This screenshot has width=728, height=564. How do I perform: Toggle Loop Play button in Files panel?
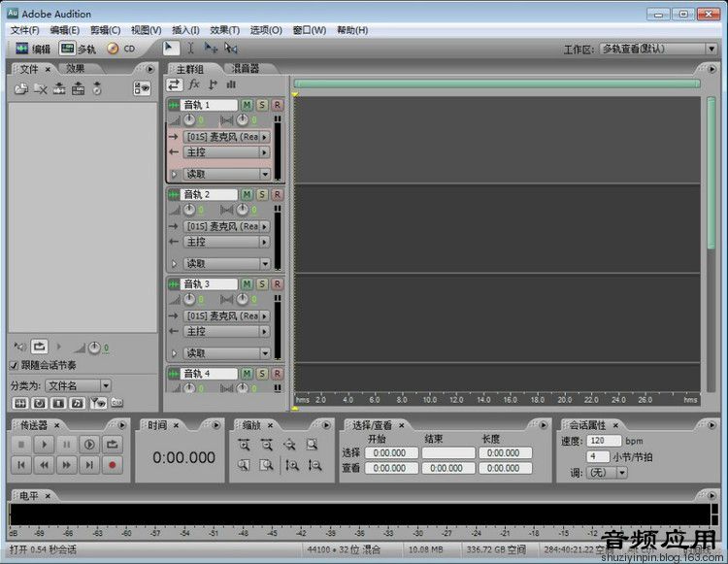(x=40, y=347)
